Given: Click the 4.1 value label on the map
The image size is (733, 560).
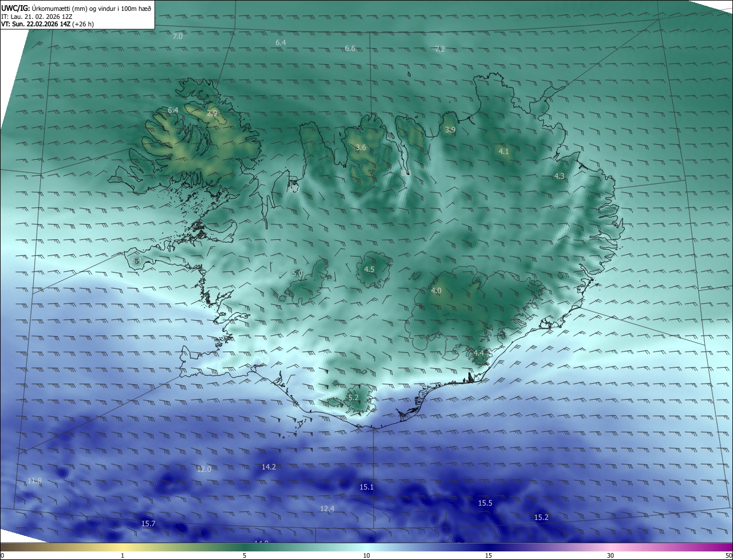Looking at the screenshot, I should [x=504, y=152].
